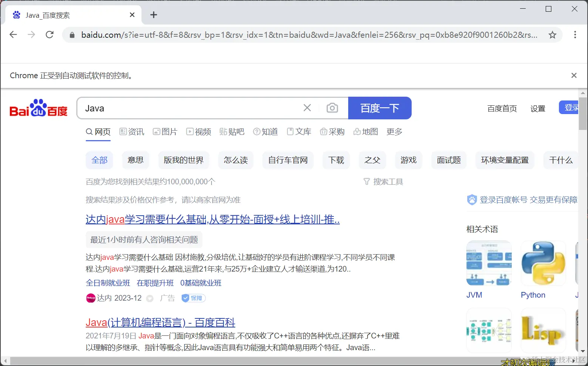Switch to 贴吧 search tab

click(x=232, y=132)
